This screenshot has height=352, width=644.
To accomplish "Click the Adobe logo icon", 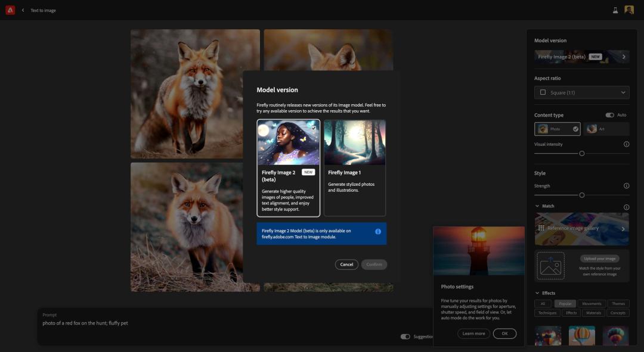I will [10, 10].
